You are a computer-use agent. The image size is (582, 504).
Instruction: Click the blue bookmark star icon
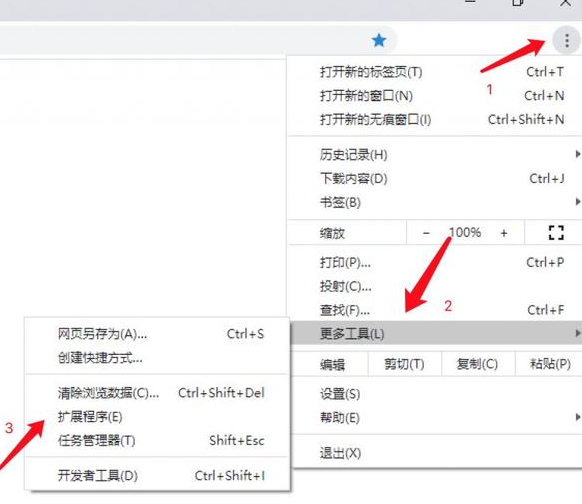click(x=379, y=40)
